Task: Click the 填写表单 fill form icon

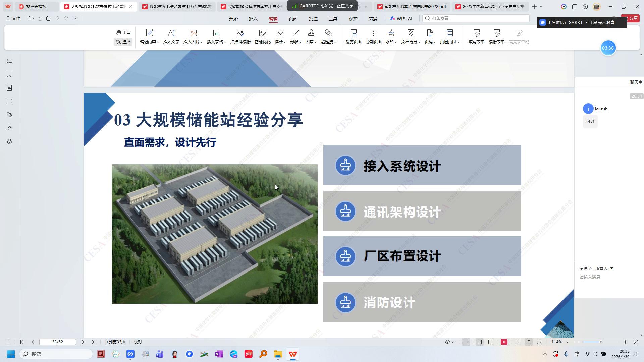Action: pos(476,36)
